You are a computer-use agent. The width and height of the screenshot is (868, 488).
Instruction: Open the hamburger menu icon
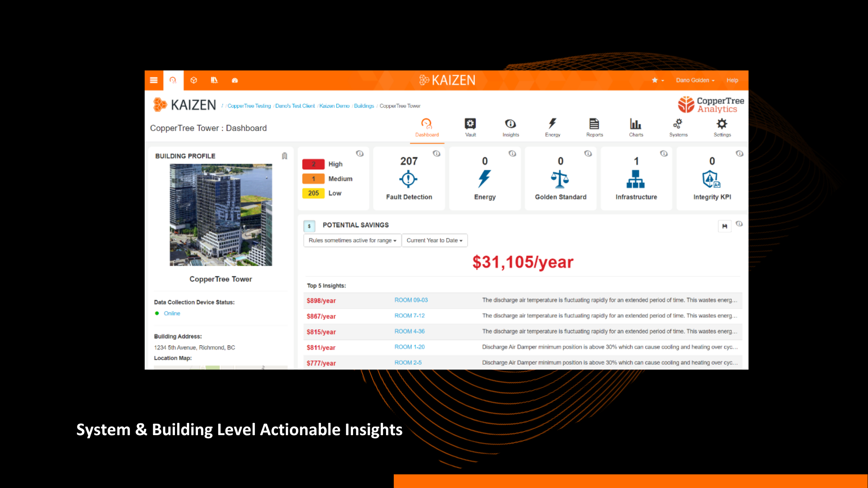point(154,80)
